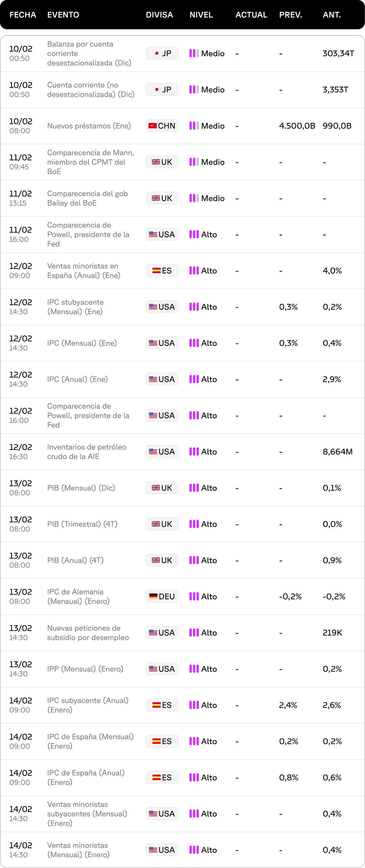Click the 8,664M previous value for crude inventories
Viewport: 365px width, 868px height.
[x=337, y=451]
